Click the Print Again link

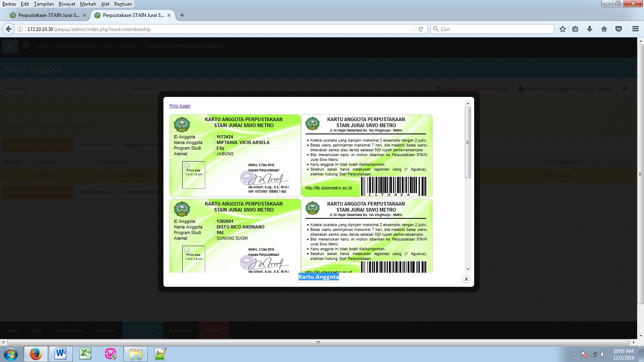pyautogui.click(x=180, y=106)
